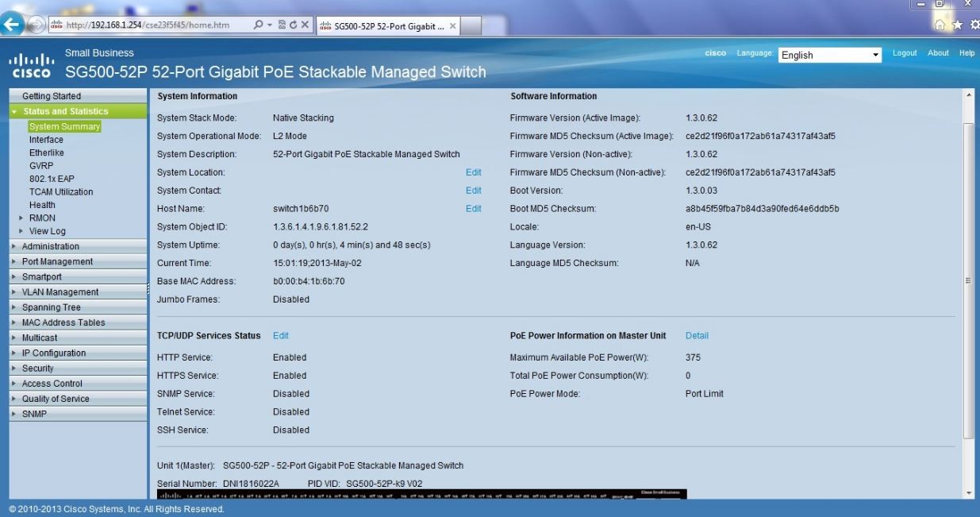The width and height of the screenshot is (980, 517).
Task: Open the Security menu
Action: point(78,368)
